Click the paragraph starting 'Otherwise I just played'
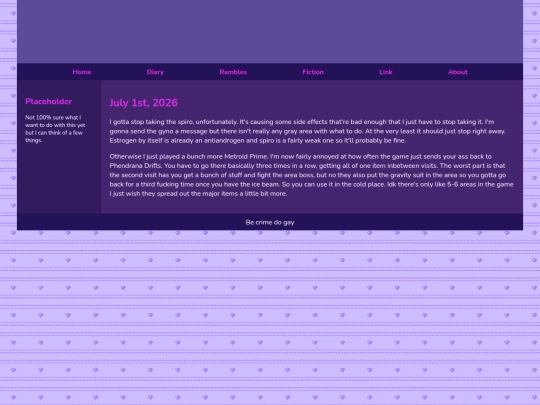The height and width of the screenshot is (405, 540). (311, 175)
